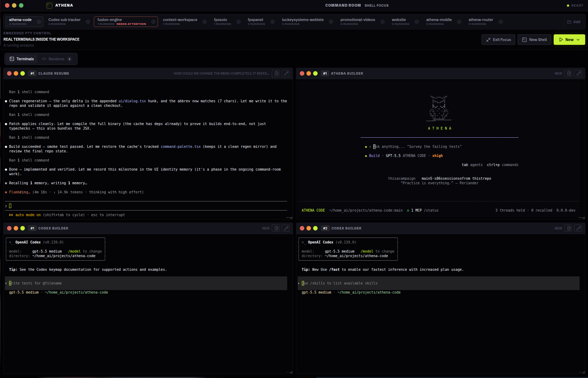Image resolution: width=588 pixels, height=378 pixels.
Task: Click rename pencil in Athena Builder panel
Action: click(x=579, y=74)
